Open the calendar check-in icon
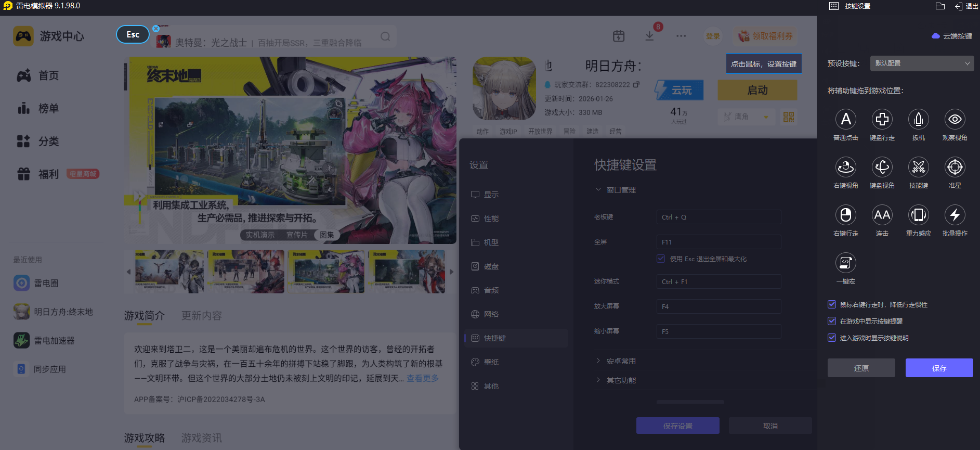The height and width of the screenshot is (450, 980). click(619, 36)
